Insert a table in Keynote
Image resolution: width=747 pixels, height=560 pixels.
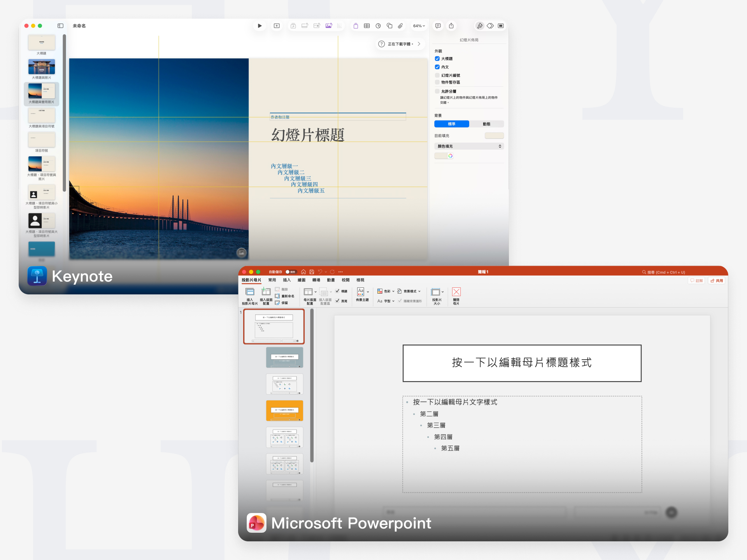[366, 26]
